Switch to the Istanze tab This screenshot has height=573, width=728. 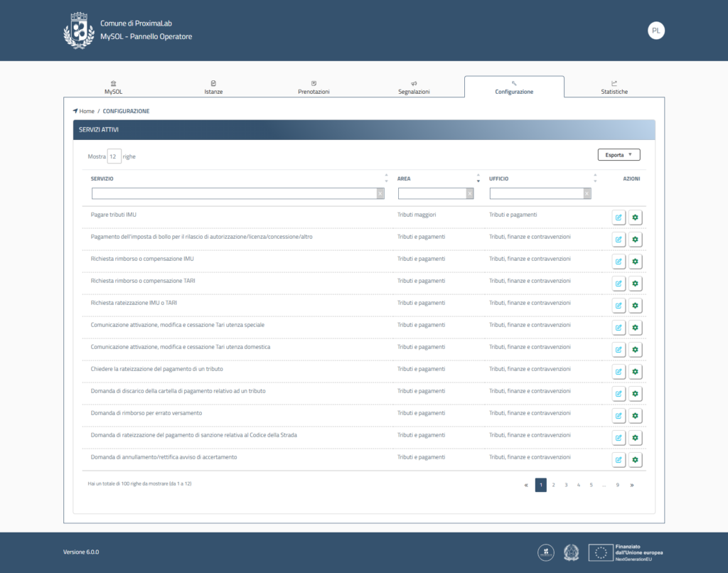[213, 87]
